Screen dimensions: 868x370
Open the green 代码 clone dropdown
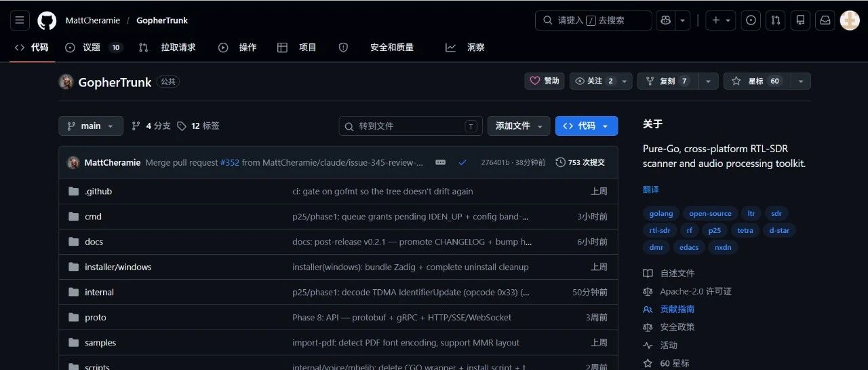pyautogui.click(x=587, y=126)
